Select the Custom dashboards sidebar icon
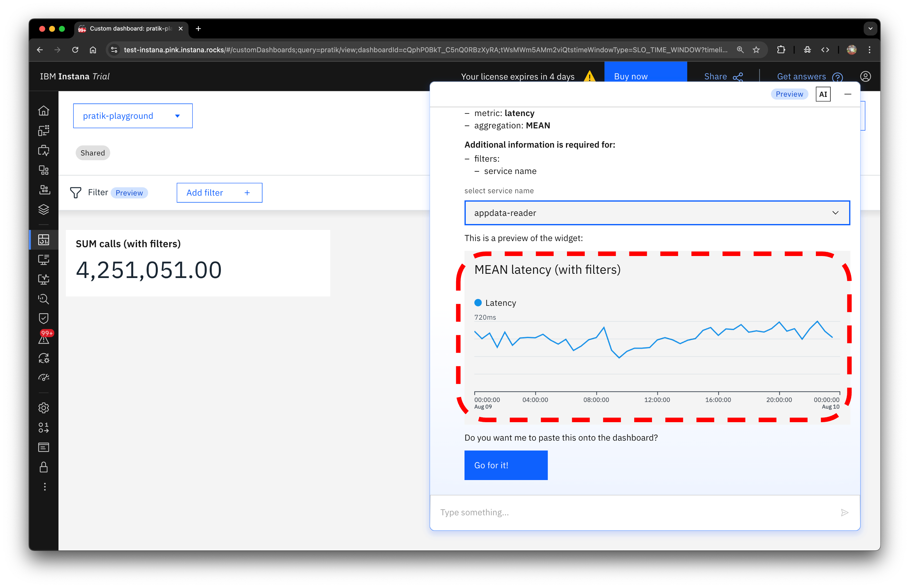Viewport: 908px width, 588px height. coord(44,240)
